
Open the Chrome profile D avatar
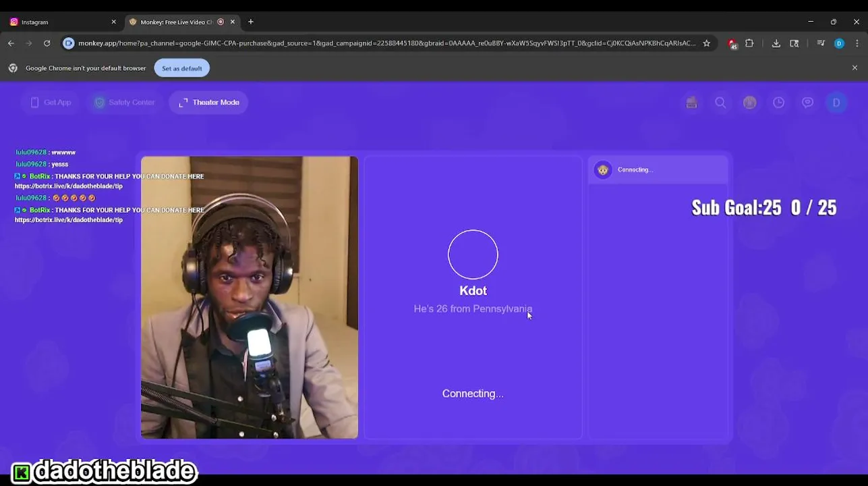pyautogui.click(x=839, y=43)
